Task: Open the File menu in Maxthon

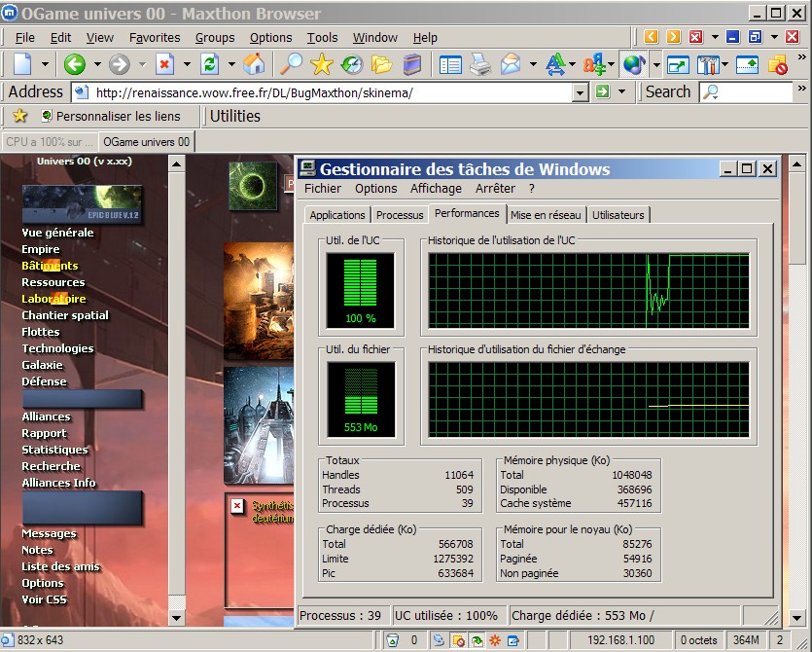Action: pyautogui.click(x=25, y=37)
